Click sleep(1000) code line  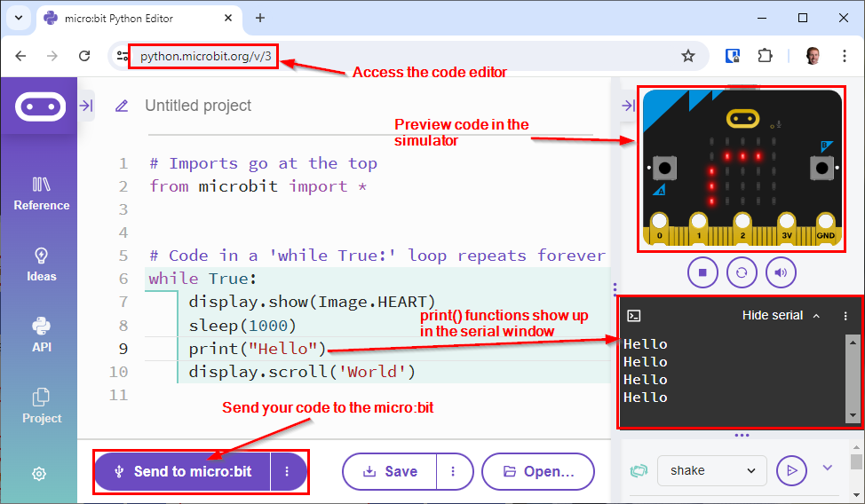coord(242,326)
